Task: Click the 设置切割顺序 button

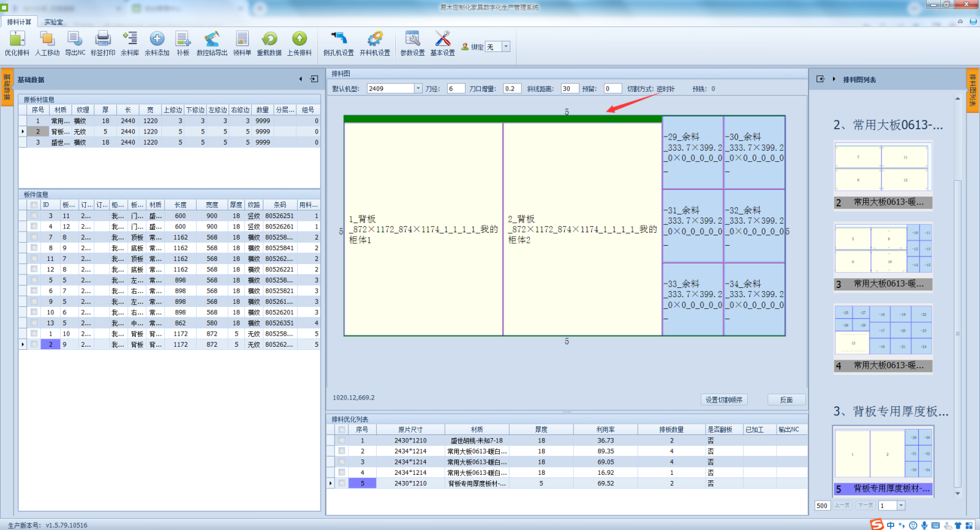Action: pos(724,399)
